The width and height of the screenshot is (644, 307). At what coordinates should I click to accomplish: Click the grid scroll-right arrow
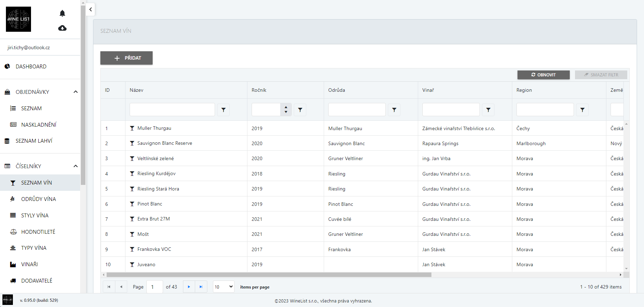pos(620,275)
